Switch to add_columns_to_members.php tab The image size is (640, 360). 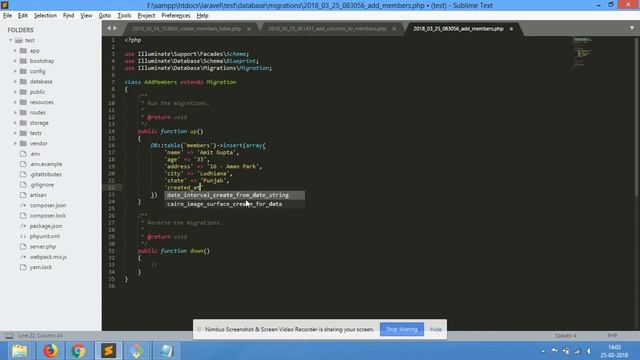coord(327,29)
